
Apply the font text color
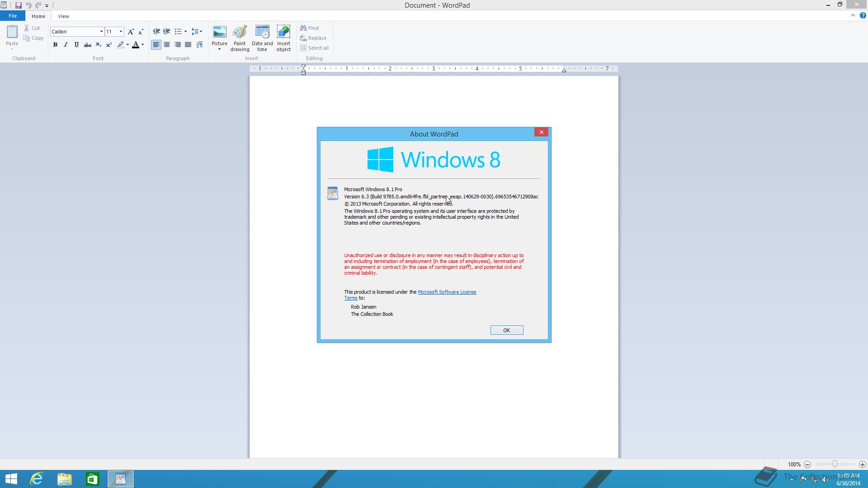coord(135,45)
